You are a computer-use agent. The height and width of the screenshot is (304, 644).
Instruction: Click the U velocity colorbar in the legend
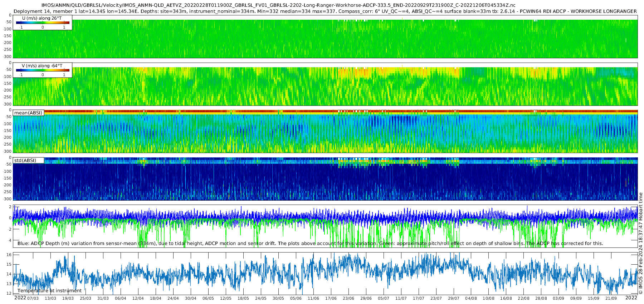(43, 23)
